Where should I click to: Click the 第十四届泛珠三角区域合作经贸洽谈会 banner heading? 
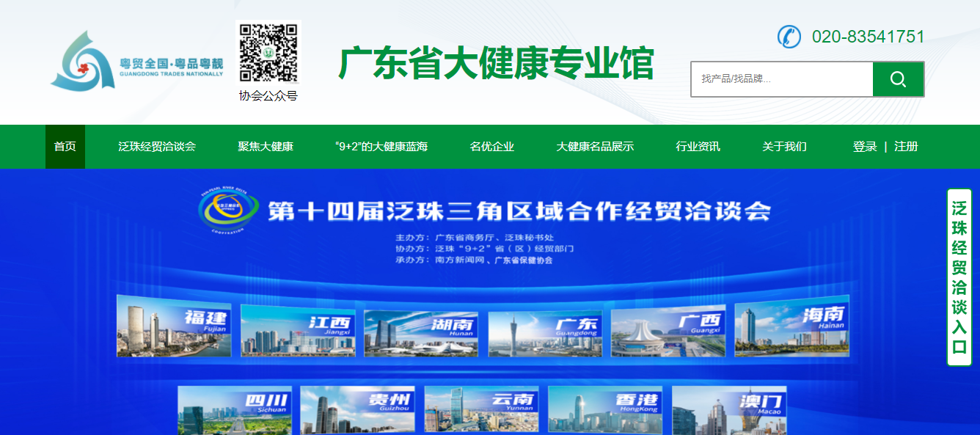pyautogui.click(x=519, y=211)
